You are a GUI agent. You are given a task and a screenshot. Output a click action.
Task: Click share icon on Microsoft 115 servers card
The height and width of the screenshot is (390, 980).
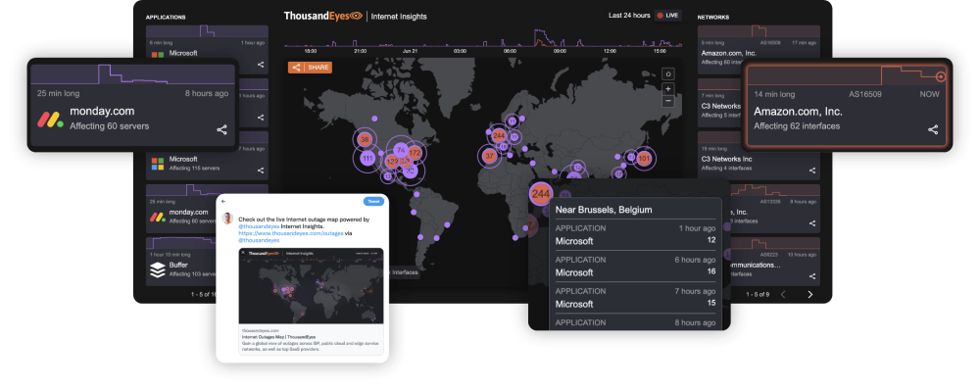(x=261, y=170)
